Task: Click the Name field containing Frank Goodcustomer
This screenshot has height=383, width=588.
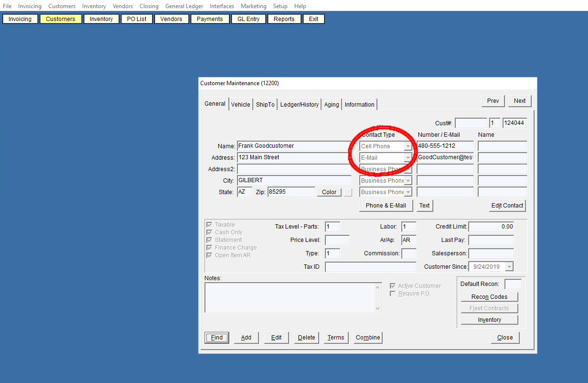Action: click(294, 146)
